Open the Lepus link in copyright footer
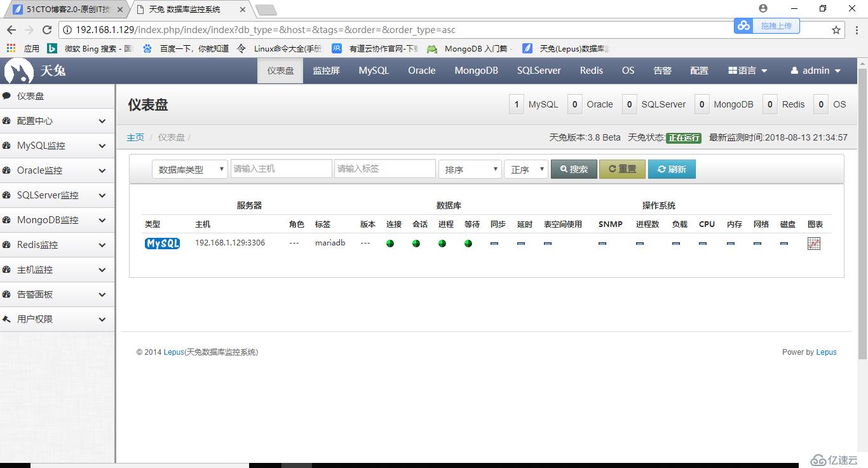This screenshot has height=468, width=868. pyautogui.click(x=173, y=352)
